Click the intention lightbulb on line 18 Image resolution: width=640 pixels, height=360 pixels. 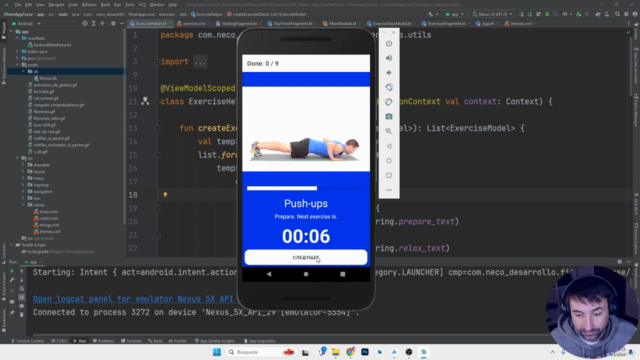(x=165, y=195)
